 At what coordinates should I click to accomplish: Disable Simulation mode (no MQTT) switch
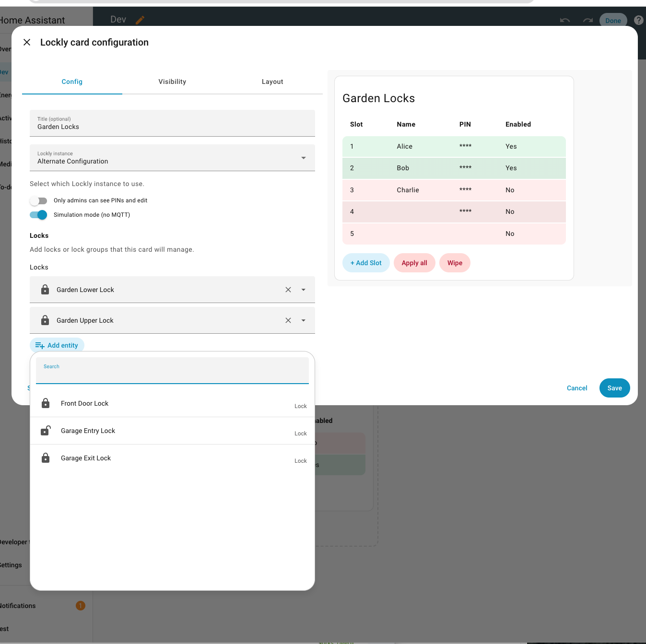click(x=38, y=215)
